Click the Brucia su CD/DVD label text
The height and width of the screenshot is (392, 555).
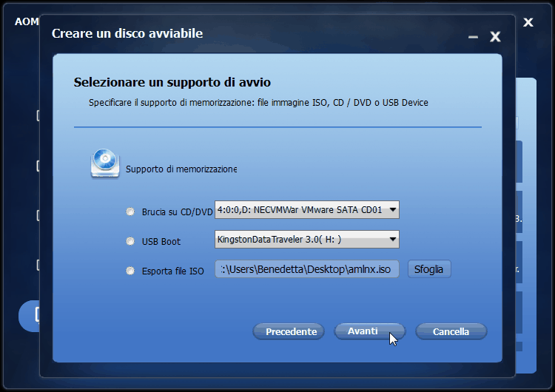click(177, 212)
